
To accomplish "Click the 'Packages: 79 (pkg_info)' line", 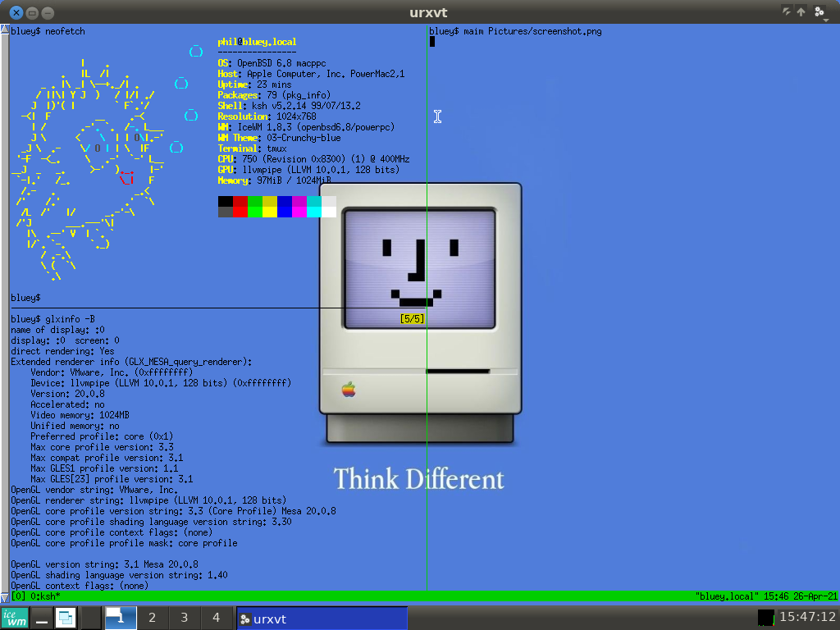I will (274, 95).
